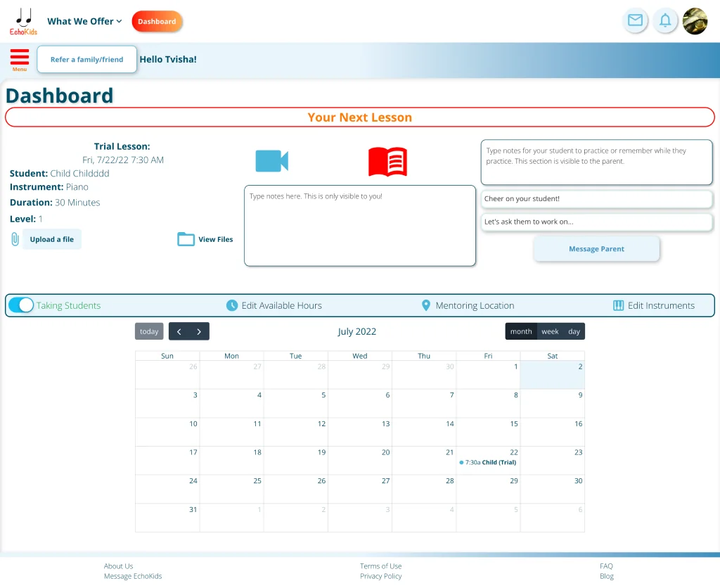720x588 pixels.
Task: Click student name Child Childddd
Action: (79, 173)
